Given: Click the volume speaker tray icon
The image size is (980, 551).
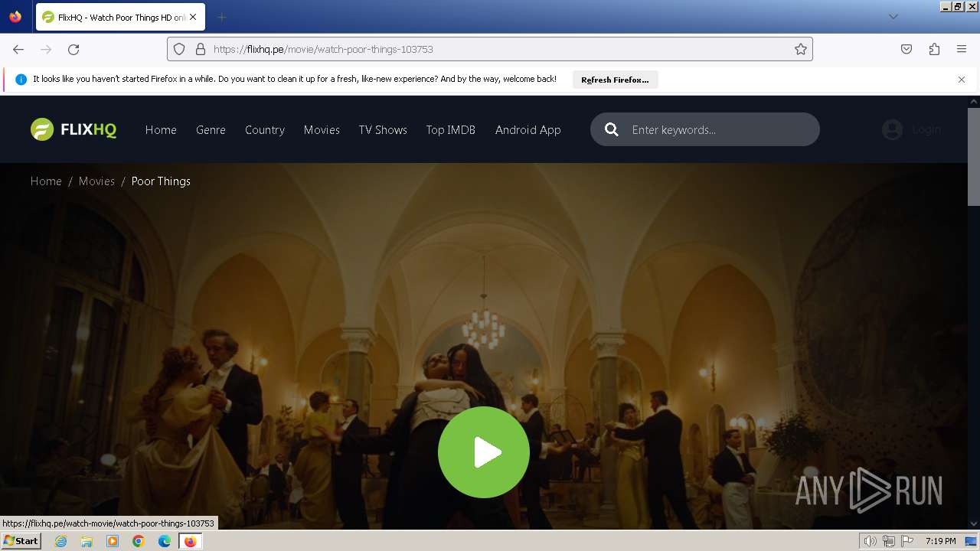Looking at the screenshot, I should tap(870, 541).
